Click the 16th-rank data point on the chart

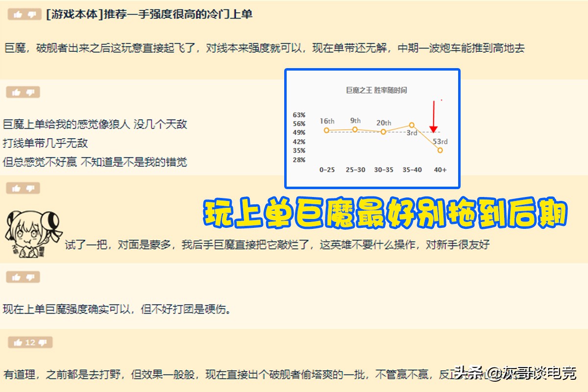325,130
